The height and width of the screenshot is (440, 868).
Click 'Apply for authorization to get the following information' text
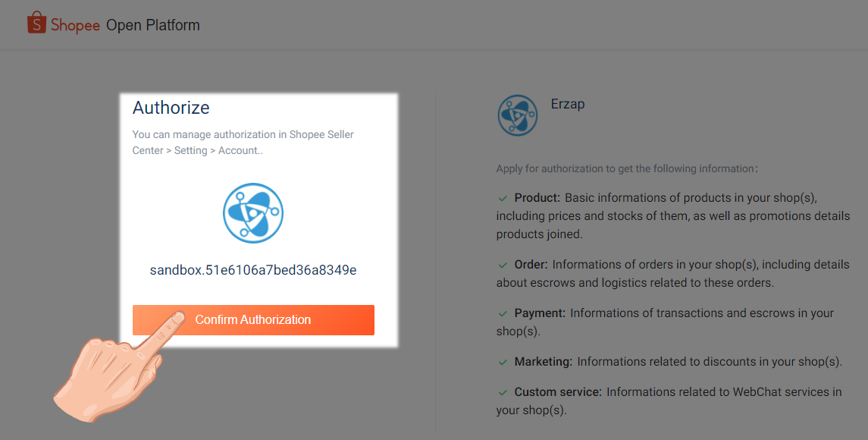[627, 168]
